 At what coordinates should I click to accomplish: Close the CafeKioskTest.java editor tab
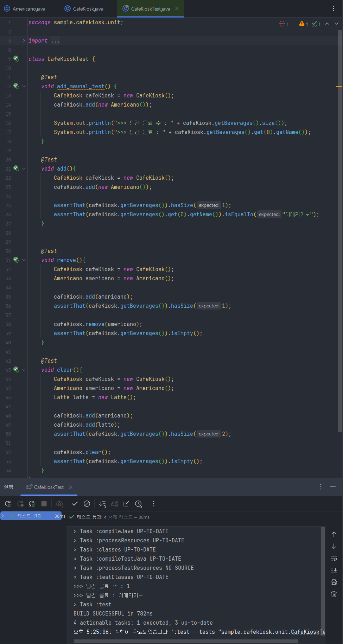(x=177, y=9)
